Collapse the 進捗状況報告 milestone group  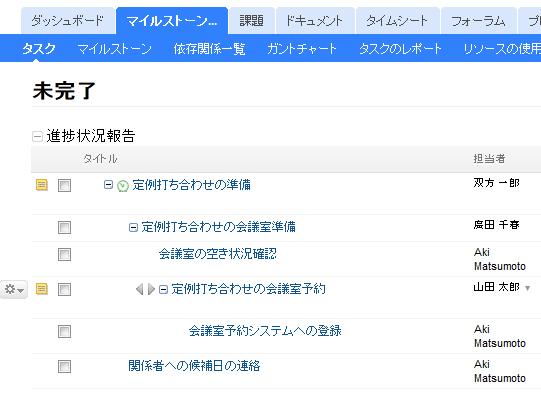point(37,136)
